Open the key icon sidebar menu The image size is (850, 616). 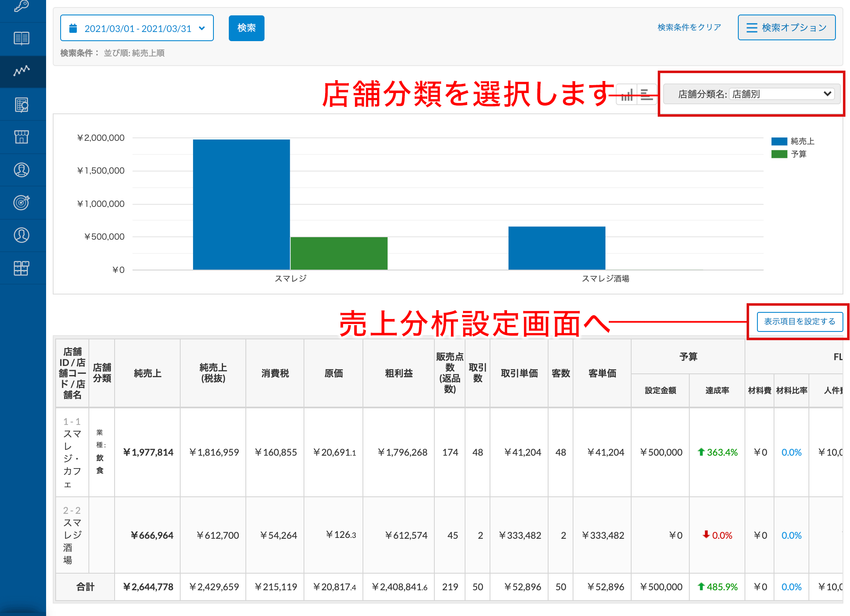[x=21, y=6]
